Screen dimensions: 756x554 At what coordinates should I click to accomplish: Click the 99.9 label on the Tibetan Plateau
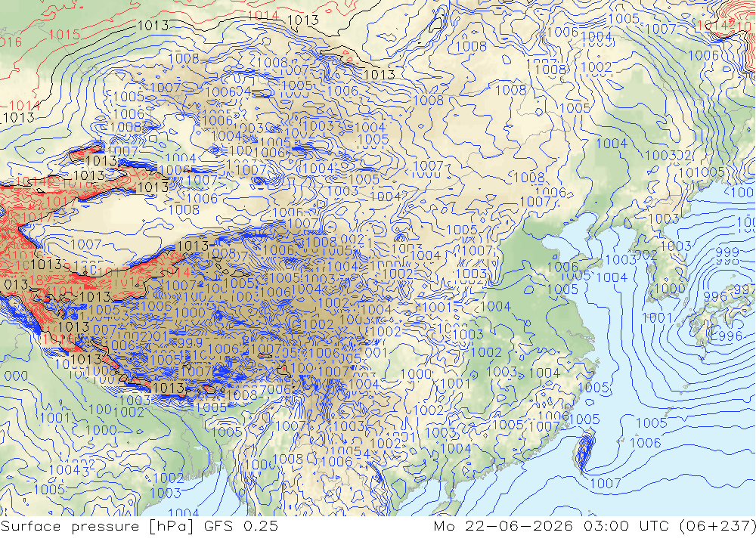(x=190, y=343)
